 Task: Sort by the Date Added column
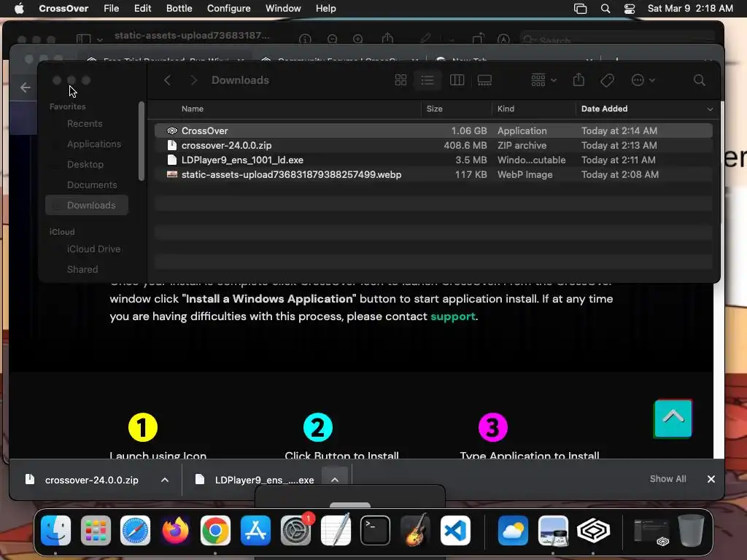tap(604, 109)
